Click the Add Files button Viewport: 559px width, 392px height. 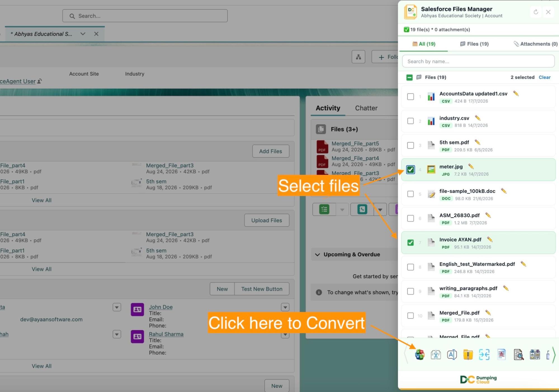(270, 151)
